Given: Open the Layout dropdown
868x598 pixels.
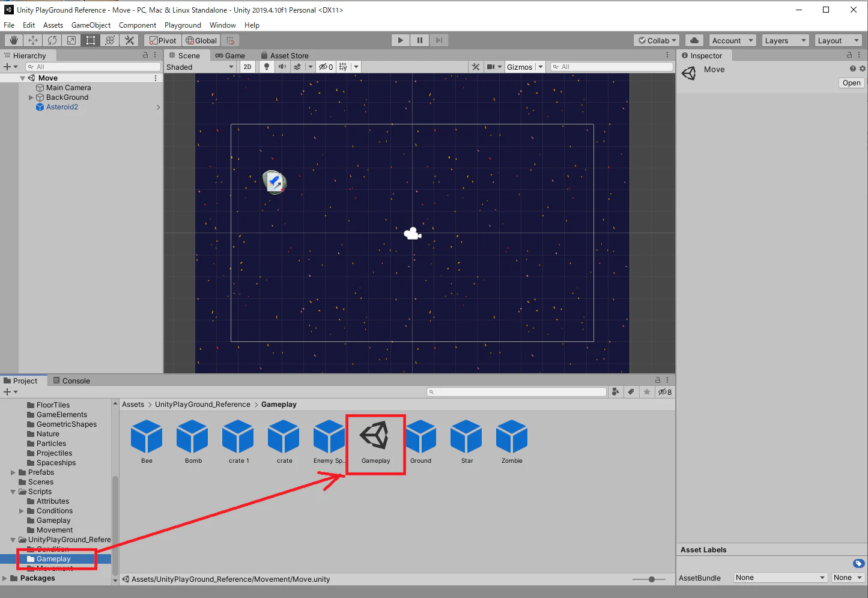Looking at the screenshot, I should (838, 40).
